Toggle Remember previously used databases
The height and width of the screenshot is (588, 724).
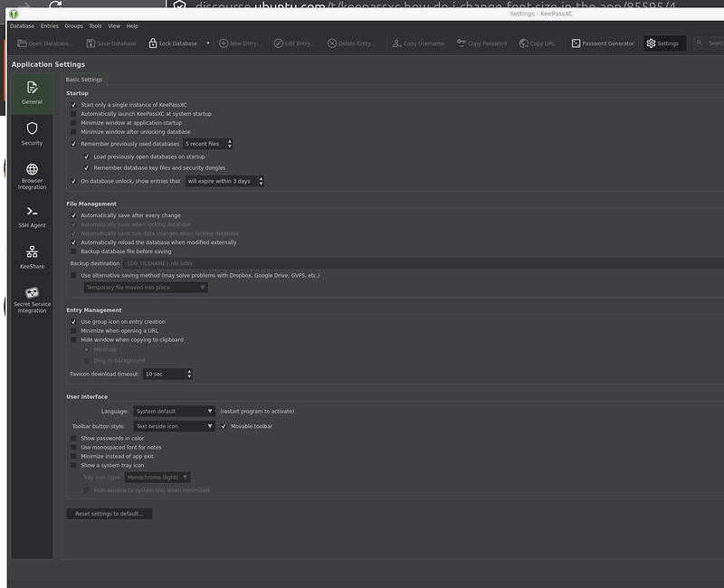73,144
